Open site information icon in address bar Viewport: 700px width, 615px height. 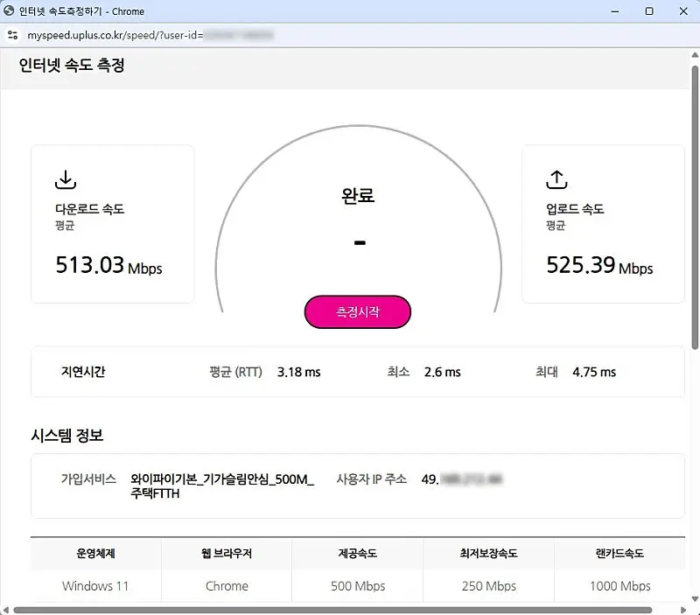(11, 35)
